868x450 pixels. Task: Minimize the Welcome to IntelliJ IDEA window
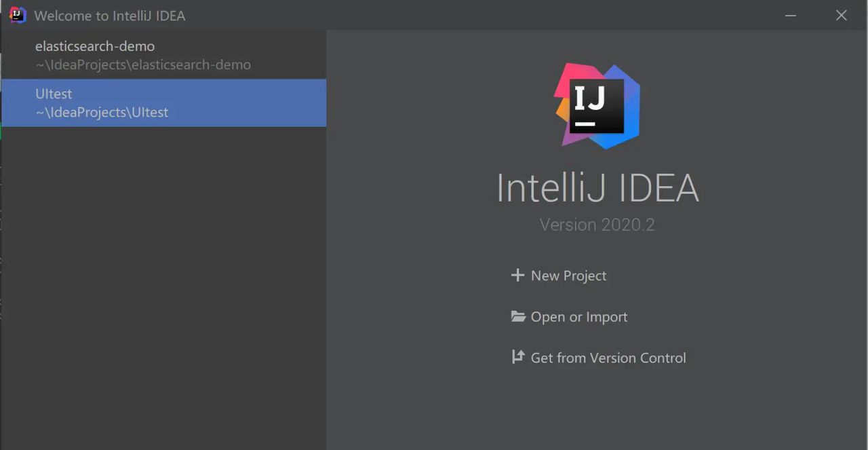point(790,15)
